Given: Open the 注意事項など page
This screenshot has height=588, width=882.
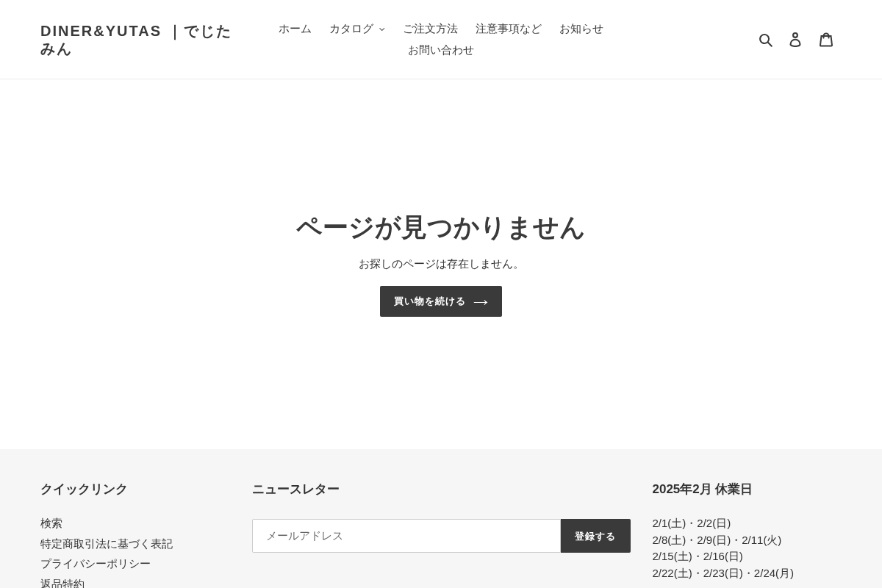Looking at the screenshot, I should tap(509, 29).
